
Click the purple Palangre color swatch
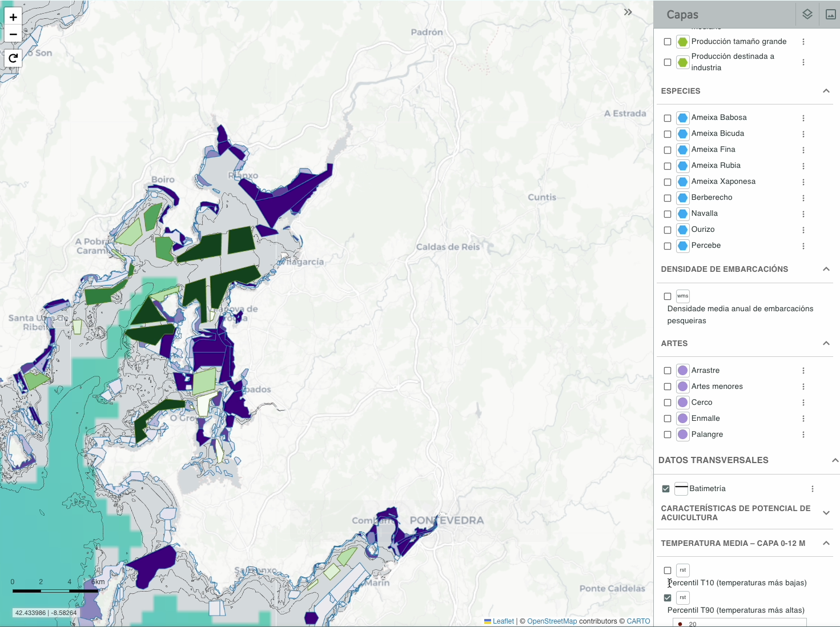[682, 435]
